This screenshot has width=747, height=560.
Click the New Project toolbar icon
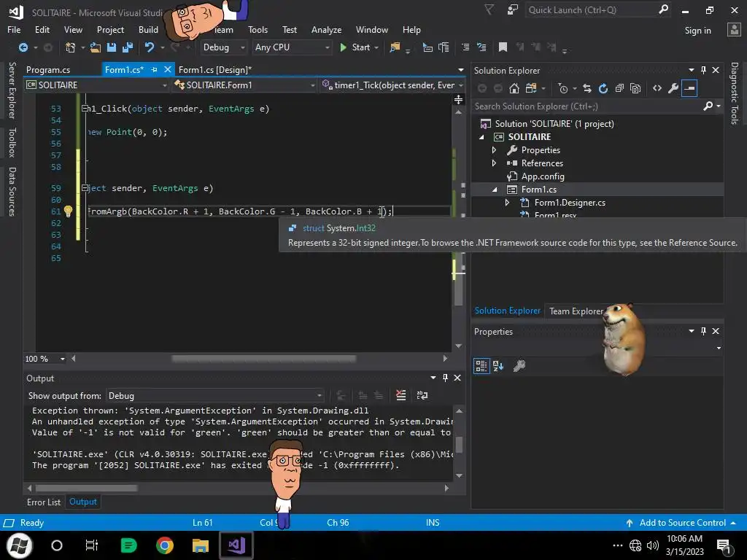coord(70,47)
